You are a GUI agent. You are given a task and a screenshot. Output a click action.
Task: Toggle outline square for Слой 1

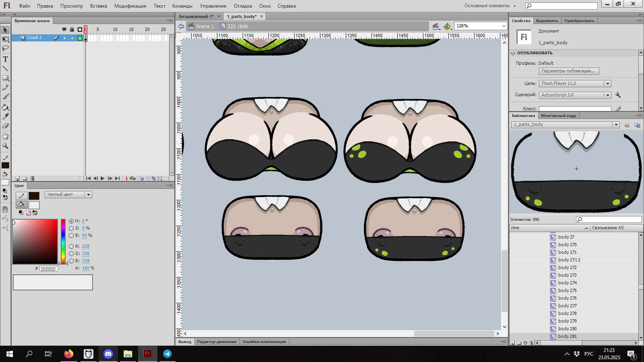click(x=80, y=38)
